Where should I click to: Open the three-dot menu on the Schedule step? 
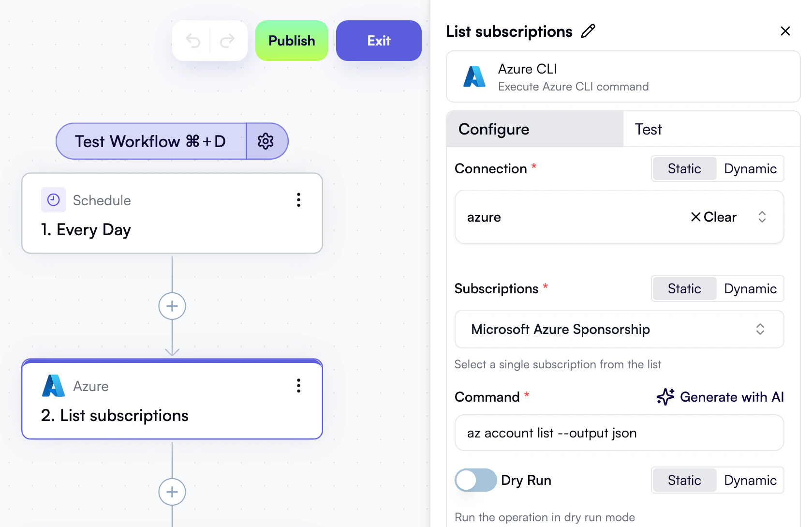coord(298,200)
